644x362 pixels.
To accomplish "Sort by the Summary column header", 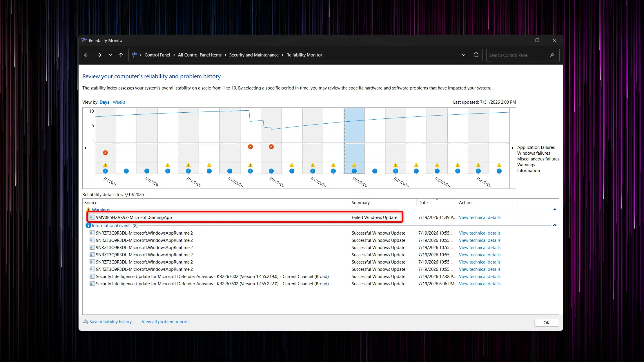I will (383, 203).
